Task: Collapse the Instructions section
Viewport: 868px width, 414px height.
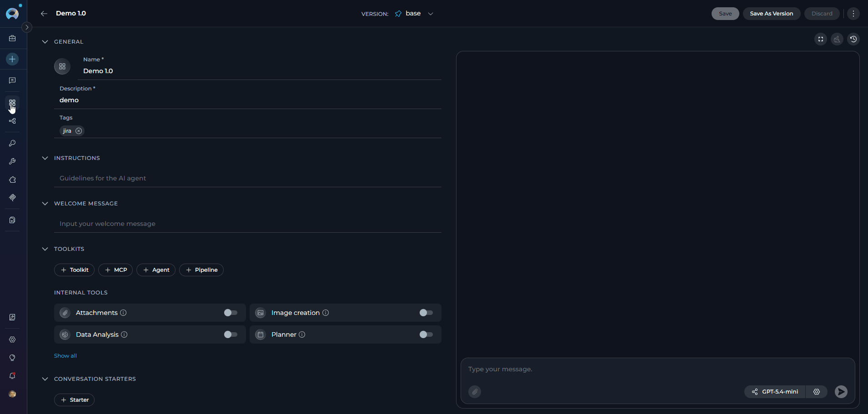Action: (45, 158)
